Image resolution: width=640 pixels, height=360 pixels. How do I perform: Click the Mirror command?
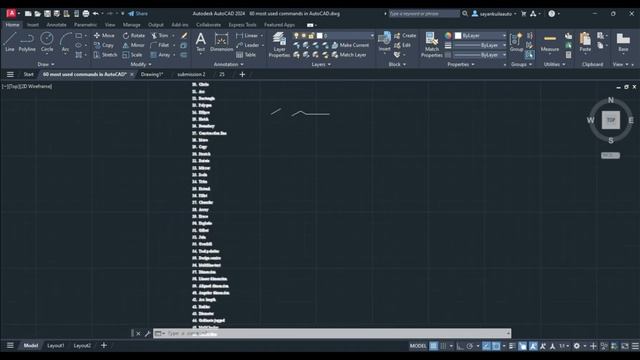pos(133,45)
